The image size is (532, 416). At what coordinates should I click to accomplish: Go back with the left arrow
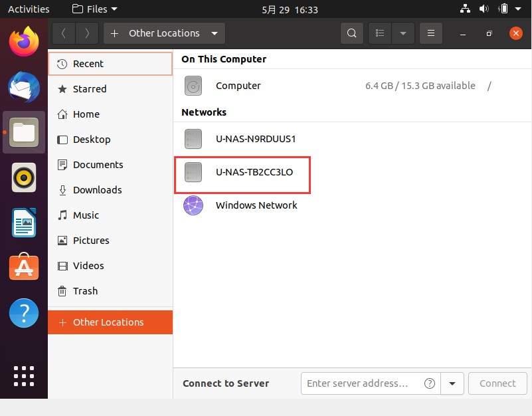coord(64,33)
